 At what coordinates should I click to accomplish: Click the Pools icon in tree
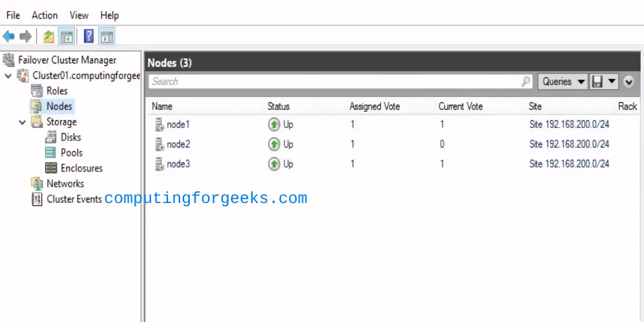[51, 153]
